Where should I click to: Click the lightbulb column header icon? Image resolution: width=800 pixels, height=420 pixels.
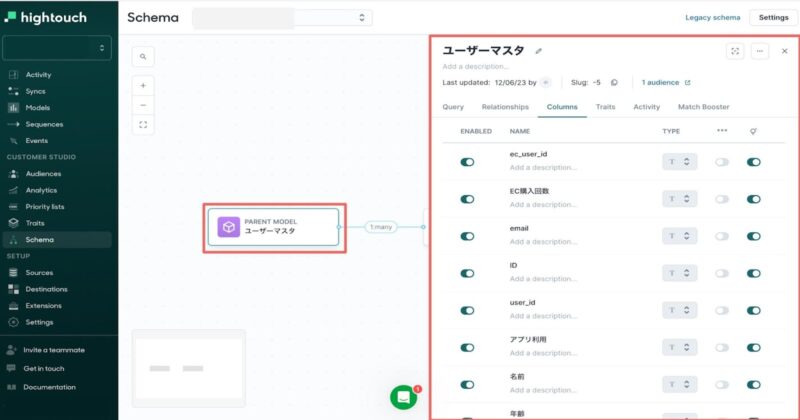pos(753,131)
